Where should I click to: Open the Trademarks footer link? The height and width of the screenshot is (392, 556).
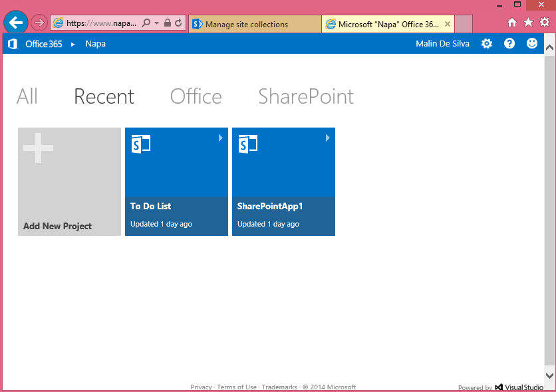pyautogui.click(x=279, y=387)
